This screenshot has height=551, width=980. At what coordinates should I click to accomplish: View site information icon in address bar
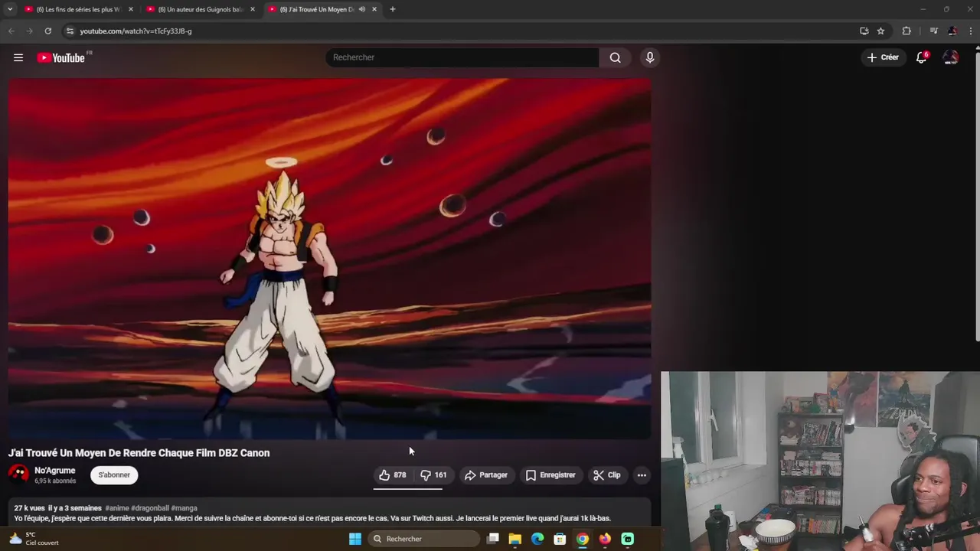pyautogui.click(x=70, y=31)
